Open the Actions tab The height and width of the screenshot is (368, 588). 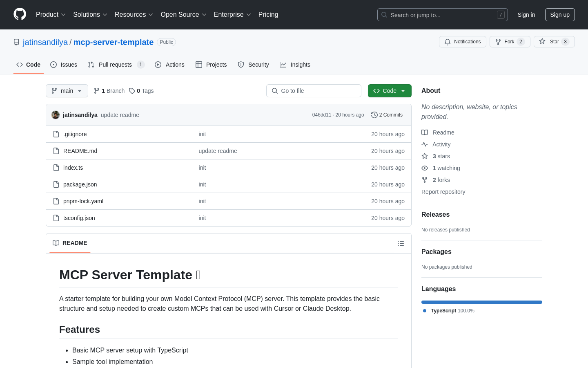[x=169, y=65]
